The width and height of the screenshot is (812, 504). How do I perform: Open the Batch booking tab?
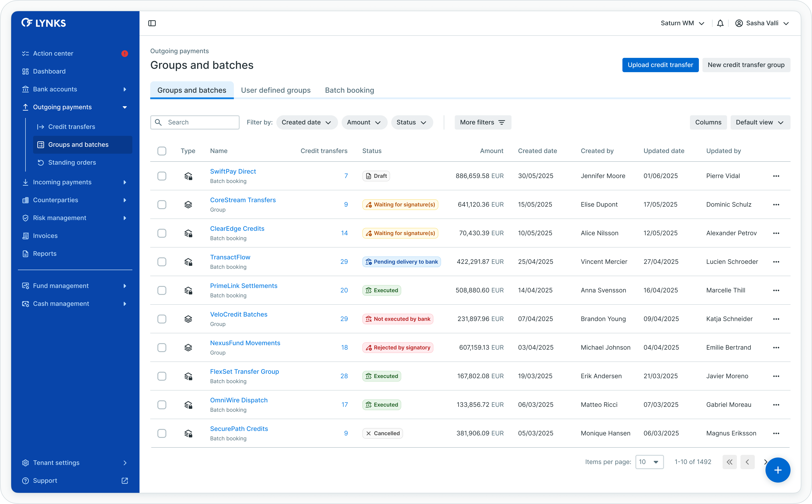click(349, 90)
